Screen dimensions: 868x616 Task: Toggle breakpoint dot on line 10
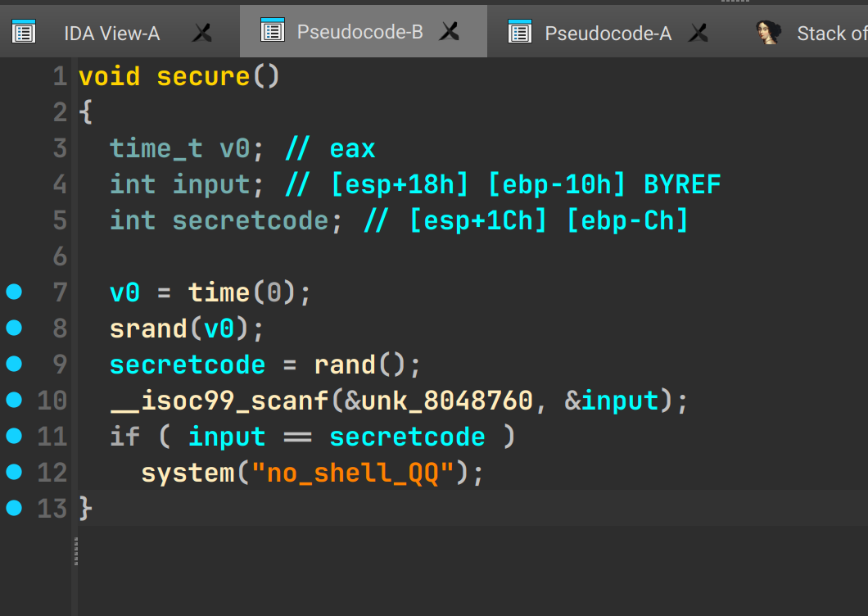coord(14,401)
